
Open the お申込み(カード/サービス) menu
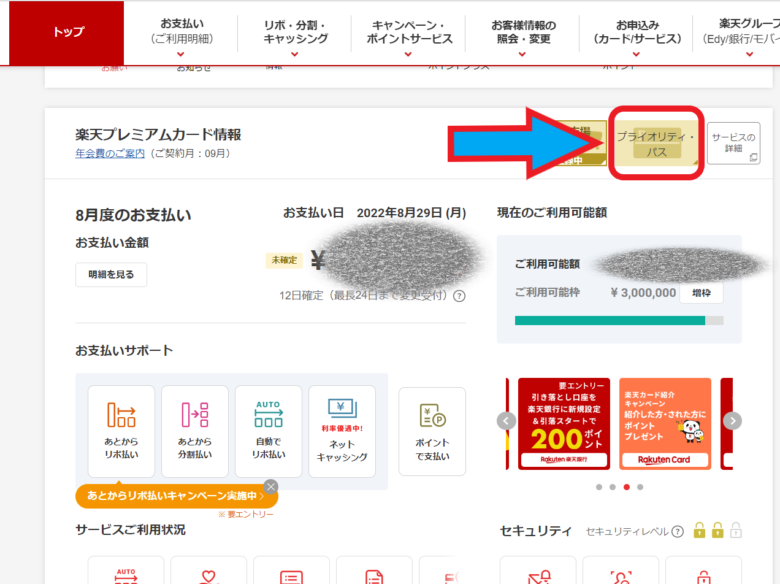click(637, 32)
